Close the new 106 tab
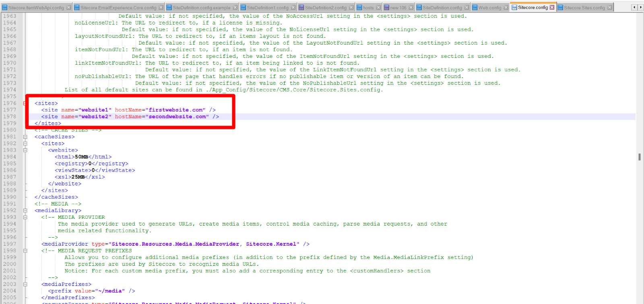The image size is (644, 304). tap(411, 7)
